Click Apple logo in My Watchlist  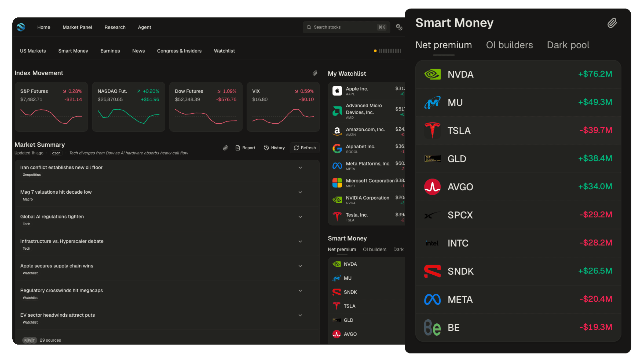(337, 91)
